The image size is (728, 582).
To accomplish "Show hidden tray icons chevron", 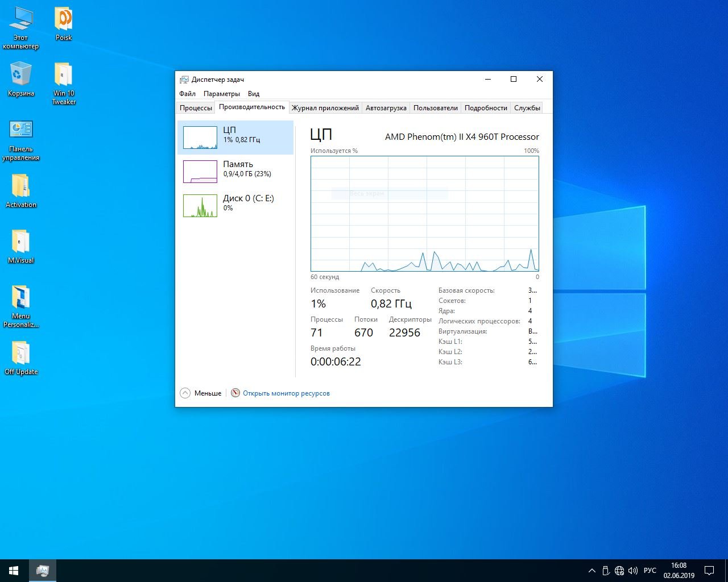I will click(591, 571).
